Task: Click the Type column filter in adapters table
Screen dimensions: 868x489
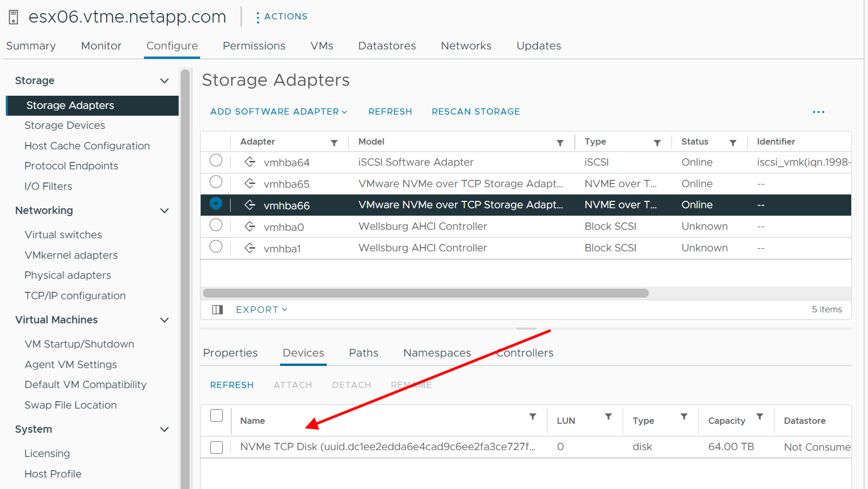Action: pos(657,142)
